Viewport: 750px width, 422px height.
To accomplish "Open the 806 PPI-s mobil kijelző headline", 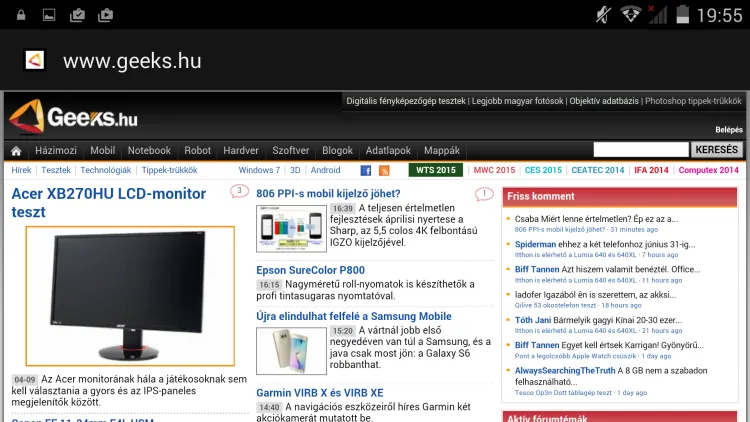I will point(328,194).
